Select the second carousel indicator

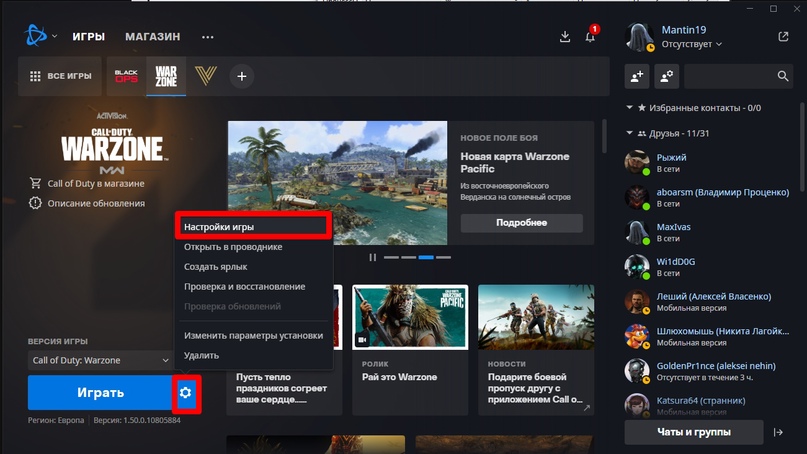point(409,257)
